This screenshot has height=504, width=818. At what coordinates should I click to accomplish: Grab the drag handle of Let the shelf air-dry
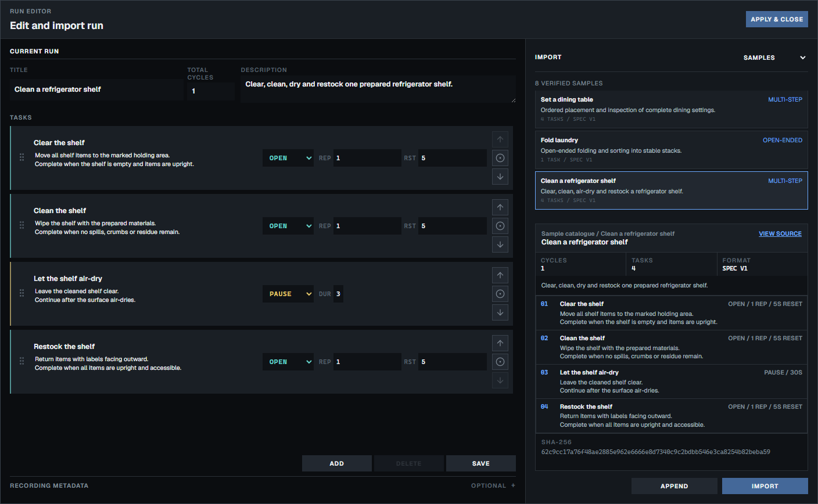click(21, 293)
